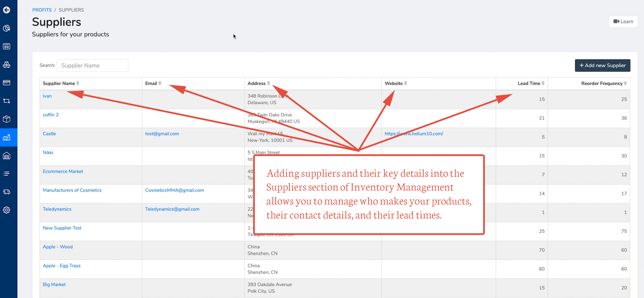Select SUPPLIERS breadcrumb text

point(71,10)
